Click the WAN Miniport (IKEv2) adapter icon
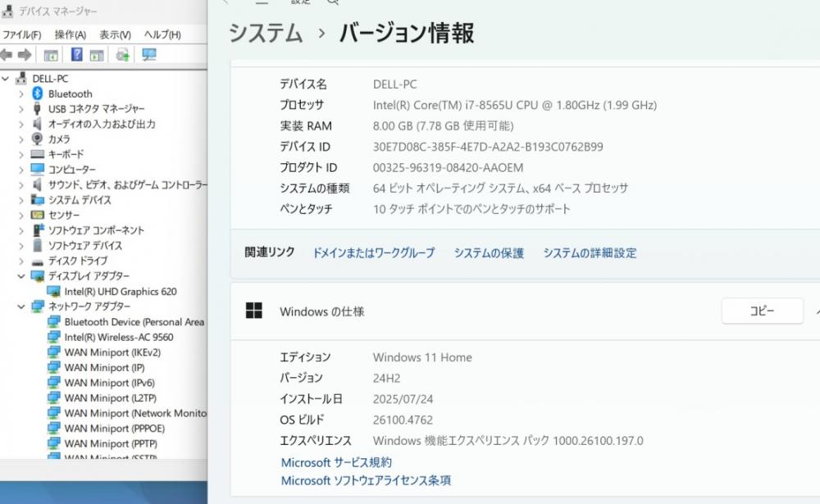 pyautogui.click(x=53, y=352)
